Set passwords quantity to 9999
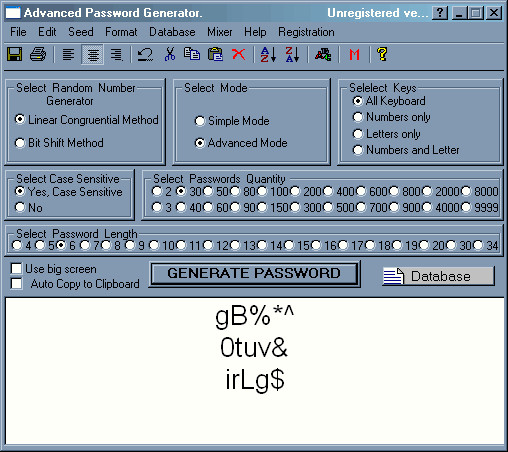The width and height of the screenshot is (508, 452). click(466, 207)
